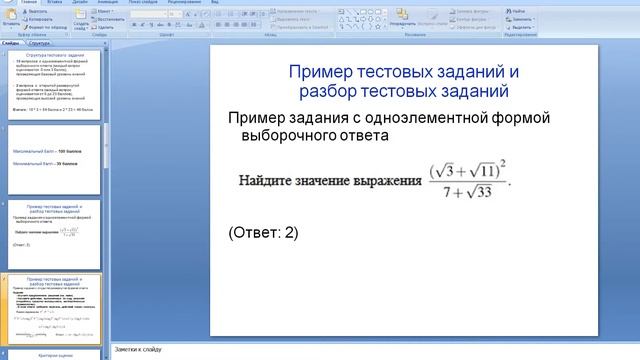Screen dimensions: 640x360
Task: Expand the shapes gallery more arrow
Action: tap(385, 27)
